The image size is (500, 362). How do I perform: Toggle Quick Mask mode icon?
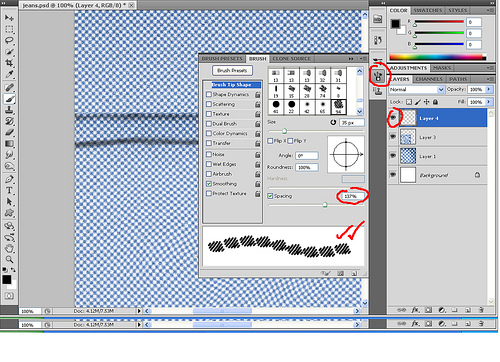[9, 296]
